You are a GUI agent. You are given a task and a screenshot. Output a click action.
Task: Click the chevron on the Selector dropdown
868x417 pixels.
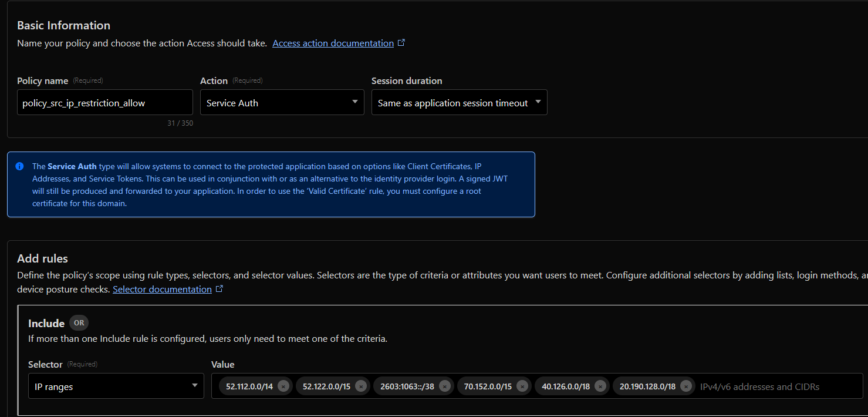[x=195, y=386]
